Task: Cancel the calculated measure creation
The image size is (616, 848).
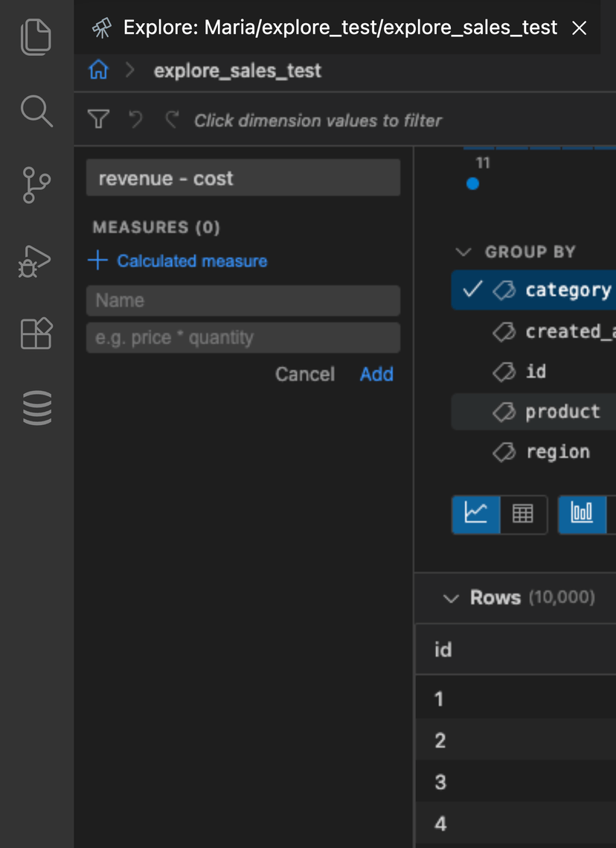Action: (305, 374)
